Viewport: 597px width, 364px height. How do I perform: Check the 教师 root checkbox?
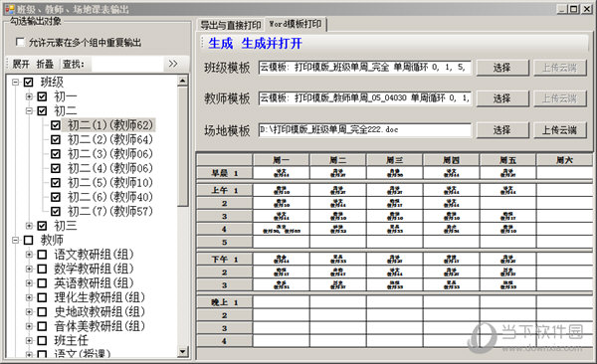pos(29,240)
